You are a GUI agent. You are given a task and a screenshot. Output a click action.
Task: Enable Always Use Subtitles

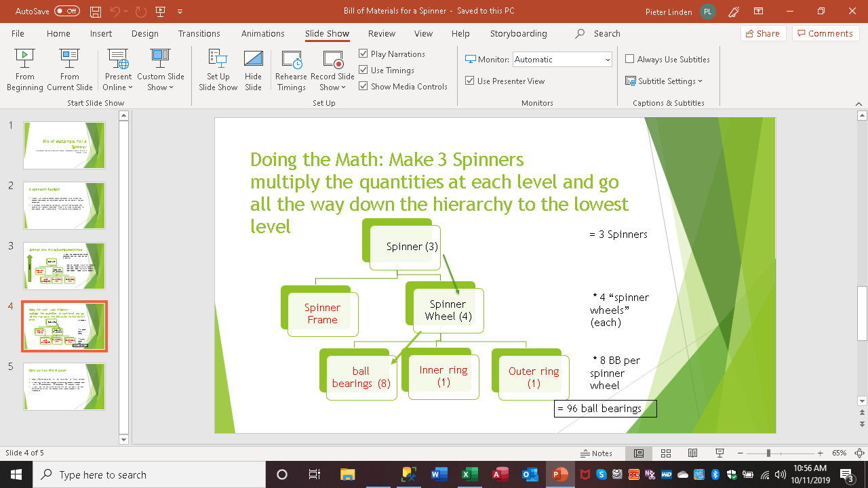pos(630,60)
